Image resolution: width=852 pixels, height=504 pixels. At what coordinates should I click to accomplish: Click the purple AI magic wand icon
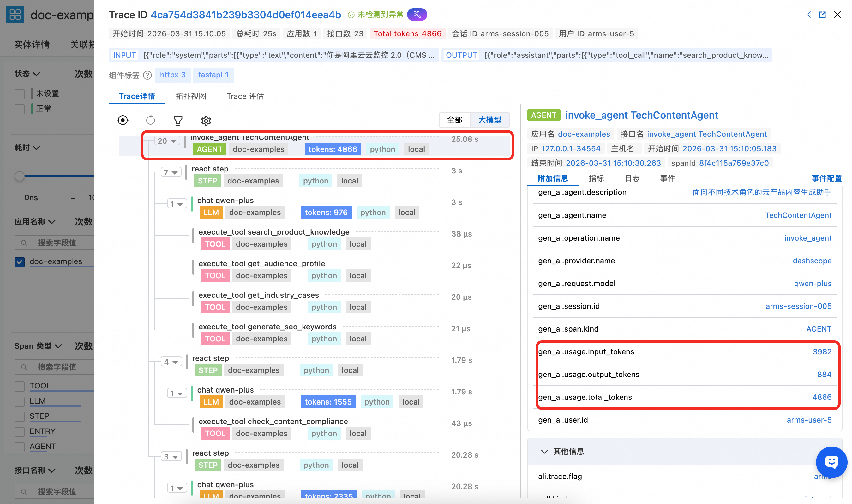pyautogui.click(x=417, y=15)
